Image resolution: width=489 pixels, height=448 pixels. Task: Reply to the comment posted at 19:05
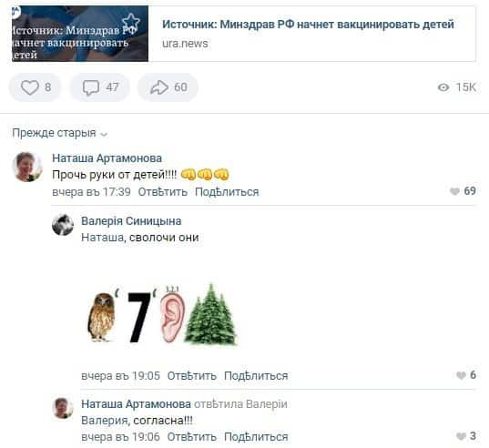pyautogui.click(x=192, y=376)
